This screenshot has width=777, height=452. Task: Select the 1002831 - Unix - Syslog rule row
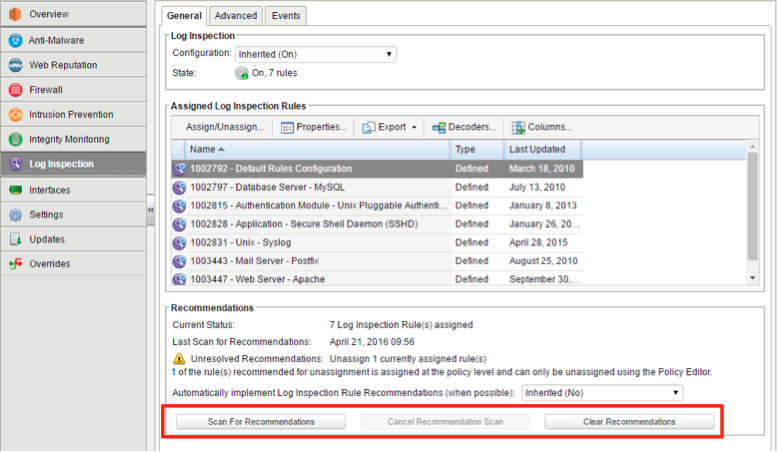click(310, 242)
